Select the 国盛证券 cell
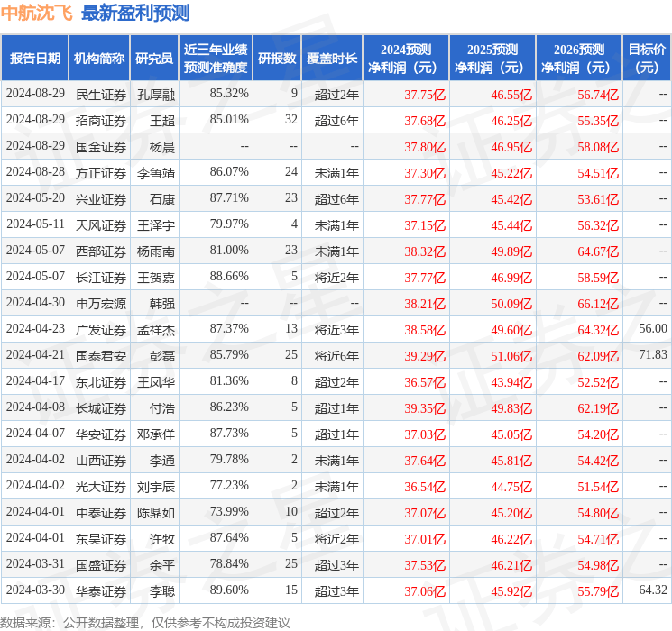672x631 pixels. point(101,565)
